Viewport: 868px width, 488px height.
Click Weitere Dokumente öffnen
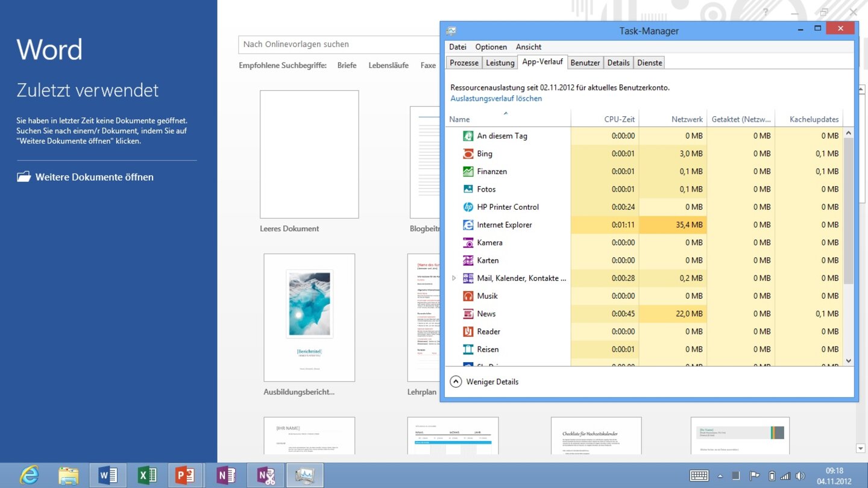(x=95, y=177)
